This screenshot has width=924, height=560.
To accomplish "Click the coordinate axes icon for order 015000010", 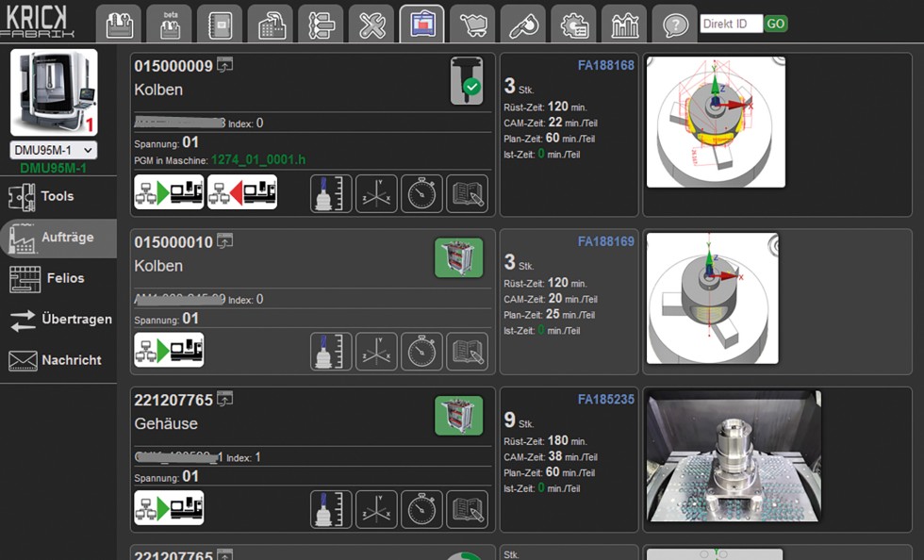I will pyautogui.click(x=376, y=351).
